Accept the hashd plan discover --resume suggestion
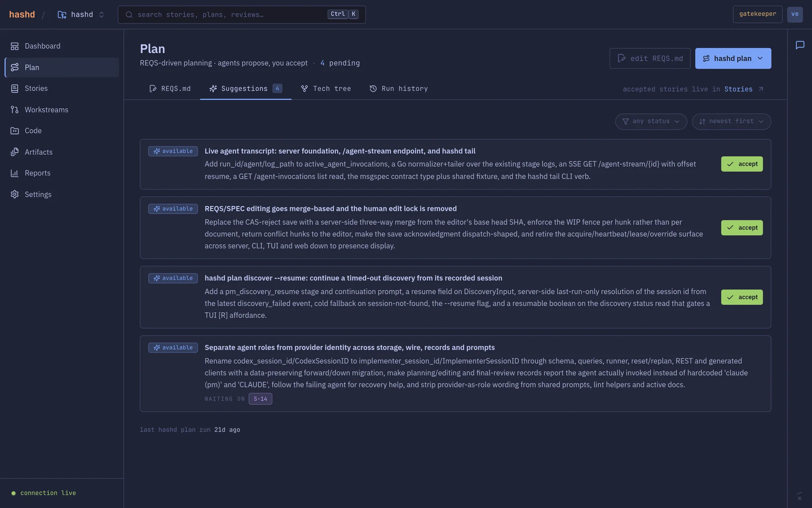The width and height of the screenshot is (812, 508). click(742, 298)
